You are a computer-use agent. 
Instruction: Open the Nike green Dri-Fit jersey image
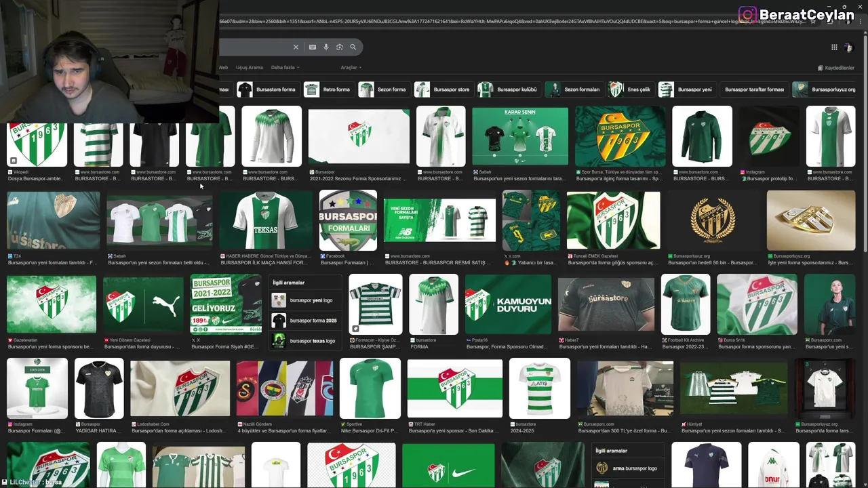pos(370,388)
